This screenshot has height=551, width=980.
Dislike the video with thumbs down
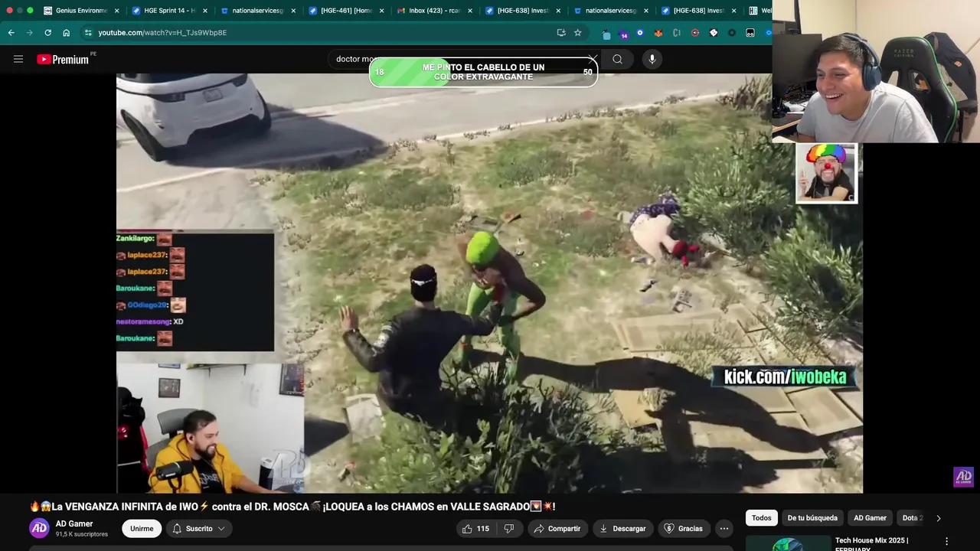coord(509,528)
